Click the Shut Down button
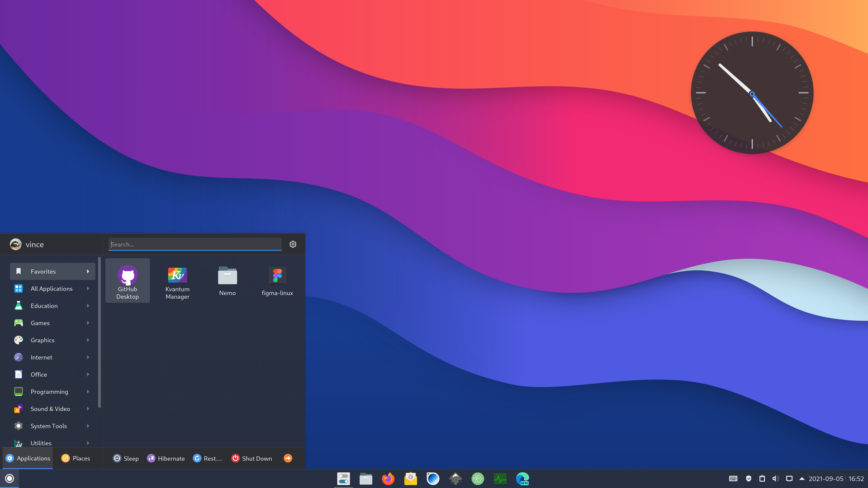Viewport: 868px width, 488px height. click(252, 458)
